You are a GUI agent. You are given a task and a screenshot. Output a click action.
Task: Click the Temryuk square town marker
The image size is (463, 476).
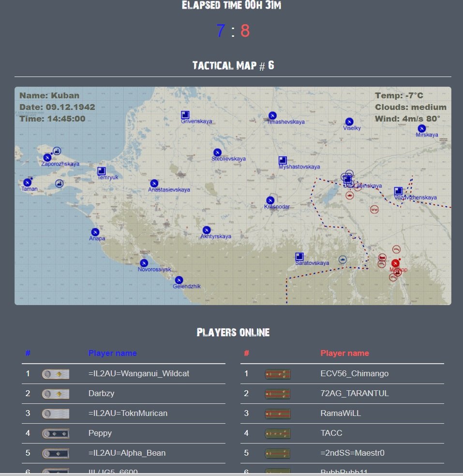101,171
